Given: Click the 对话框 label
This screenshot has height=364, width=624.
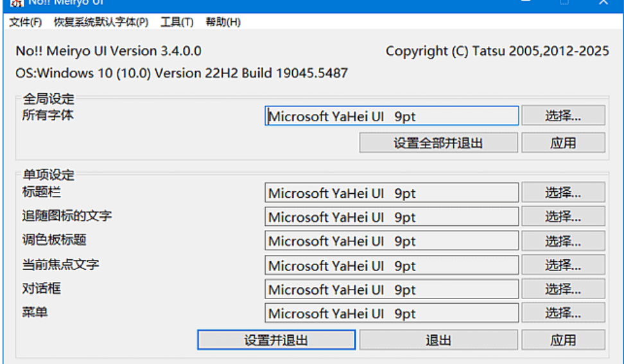Looking at the screenshot, I should [41, 288].
